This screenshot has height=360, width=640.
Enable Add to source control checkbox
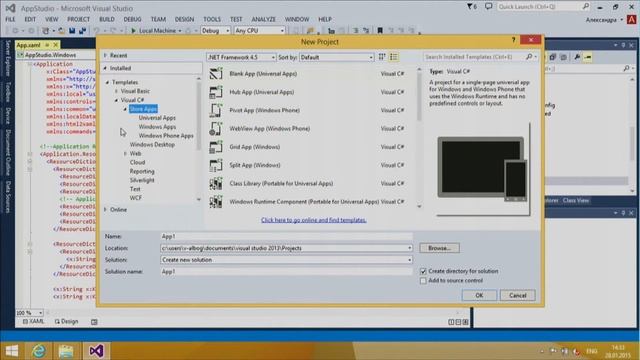click(x=423, y=281)
